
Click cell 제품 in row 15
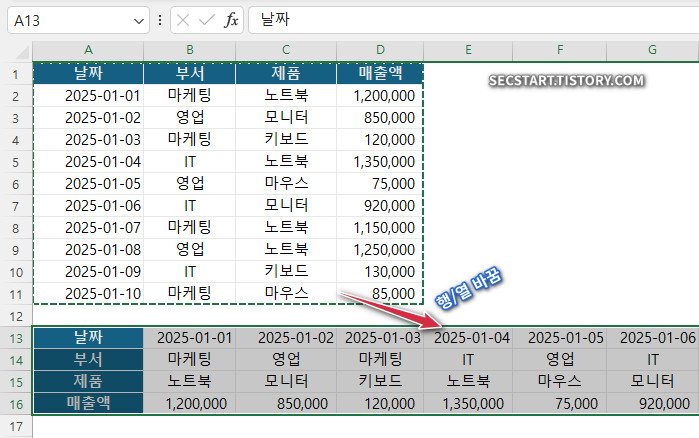88,382
